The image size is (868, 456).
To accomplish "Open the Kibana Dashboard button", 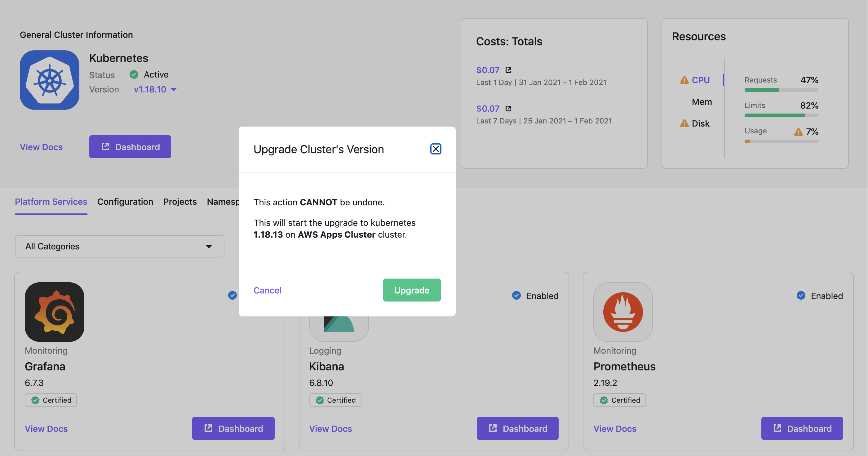I will click(x=518, y=428).
